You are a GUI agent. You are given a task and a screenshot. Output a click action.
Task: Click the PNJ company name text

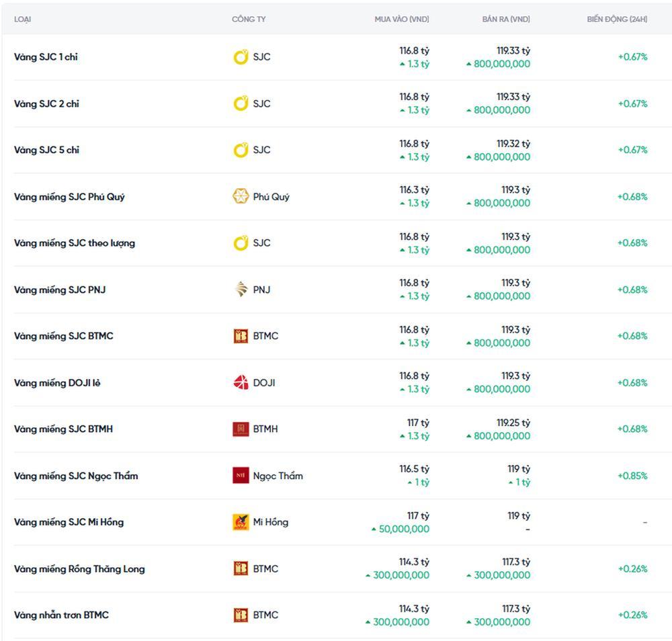pyautogui.click(x=261, y=290)
